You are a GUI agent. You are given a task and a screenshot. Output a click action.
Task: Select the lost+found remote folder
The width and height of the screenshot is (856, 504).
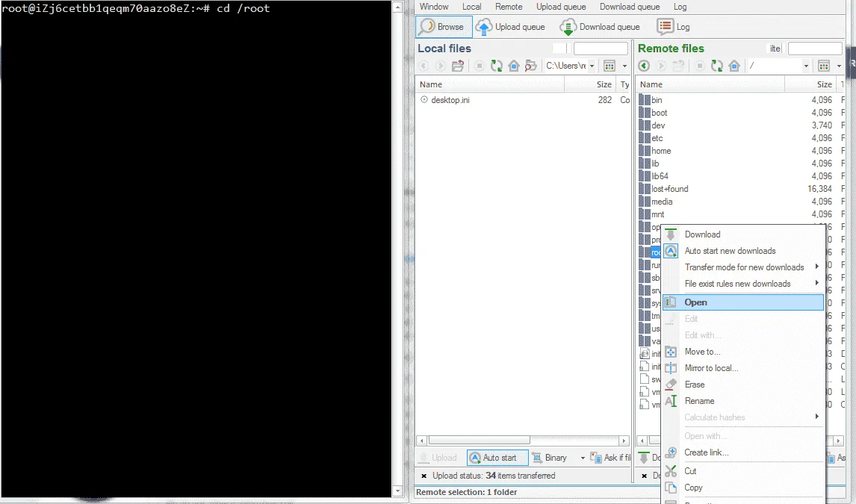pyautogui.click(x=669, y=189)
